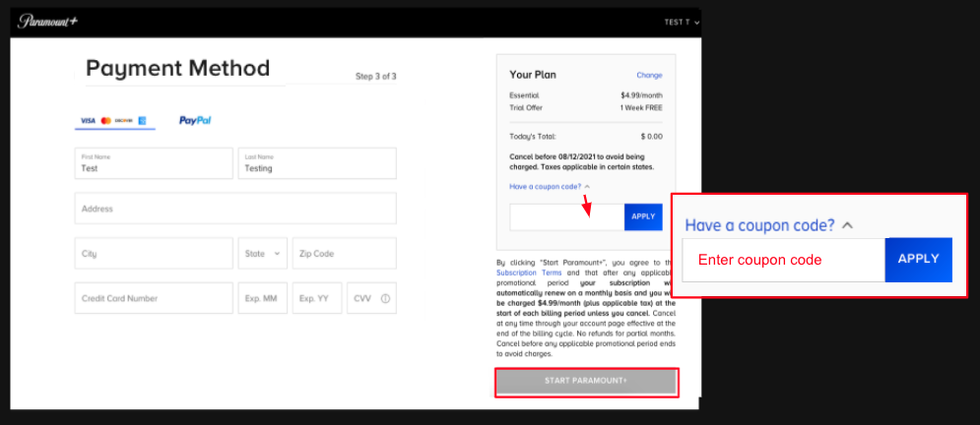
Task: Open the Subscription Terms link
Action: point(529,273)
